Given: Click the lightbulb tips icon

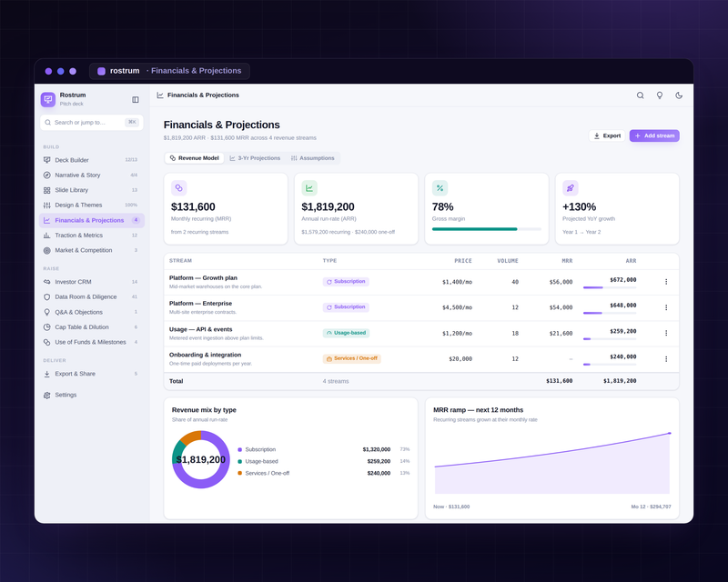Looking at the screenshot, I should [659, 95].
